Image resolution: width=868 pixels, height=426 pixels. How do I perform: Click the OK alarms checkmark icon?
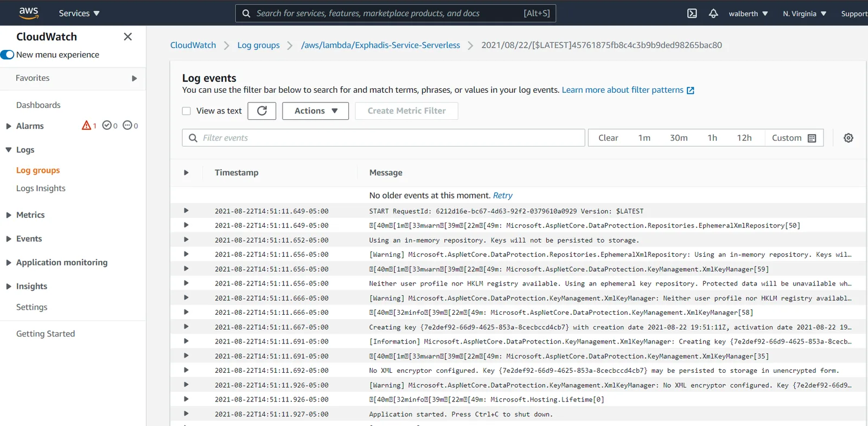107,125
